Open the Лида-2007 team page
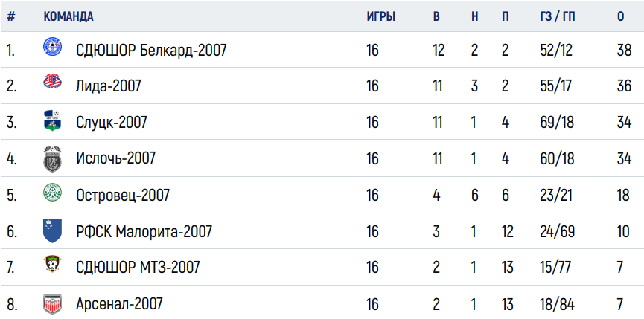Image resolution: width=644 pixels, height=319 pixels. (x=109, y=86)
